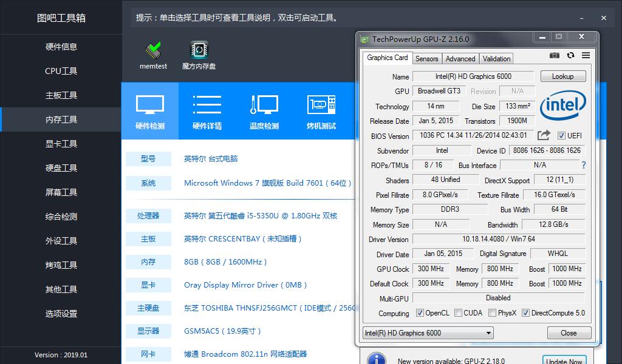The width and height of the screenshot is (622, 364).
Task: Click the Microsoft Windows 7 system entry
Action: [x=267, y=183]
